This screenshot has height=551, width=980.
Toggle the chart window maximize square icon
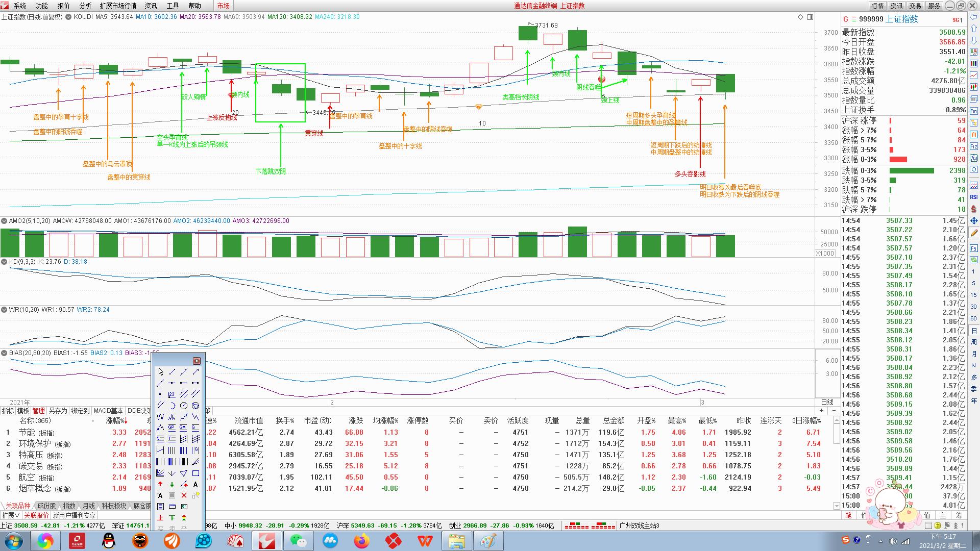(x=810, y=17)
